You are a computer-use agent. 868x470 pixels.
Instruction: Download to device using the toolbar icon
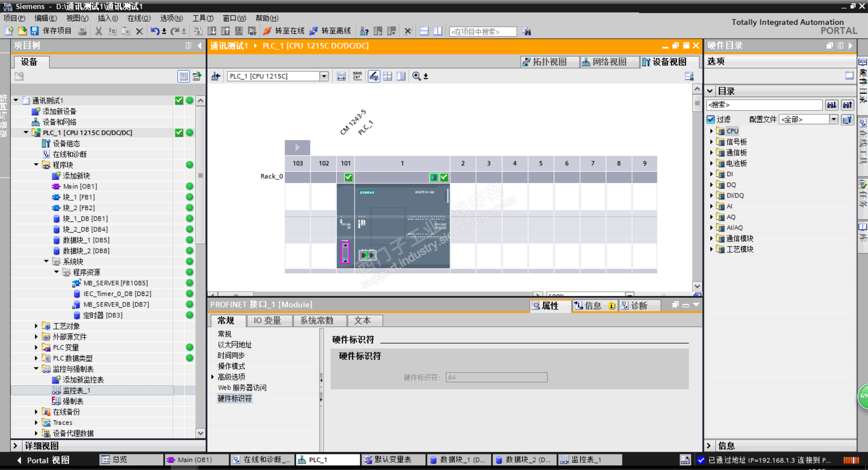click(x=212, y=31)
